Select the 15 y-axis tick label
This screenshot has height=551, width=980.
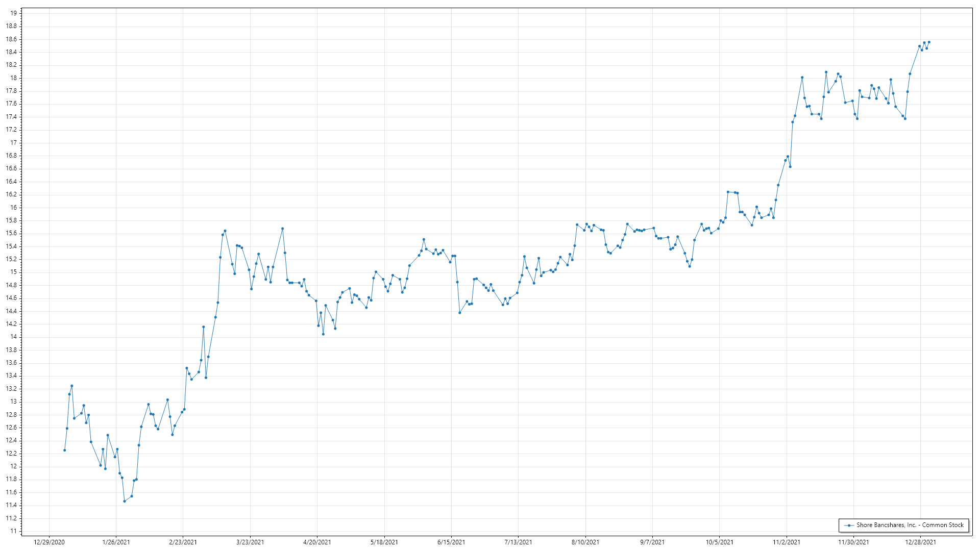coord(13,272)
